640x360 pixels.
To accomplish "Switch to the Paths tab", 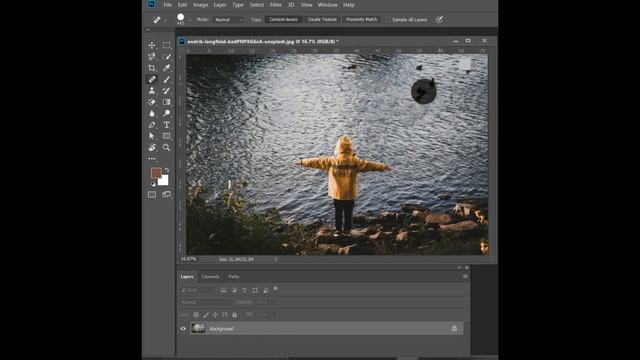I will pos(233,277).
